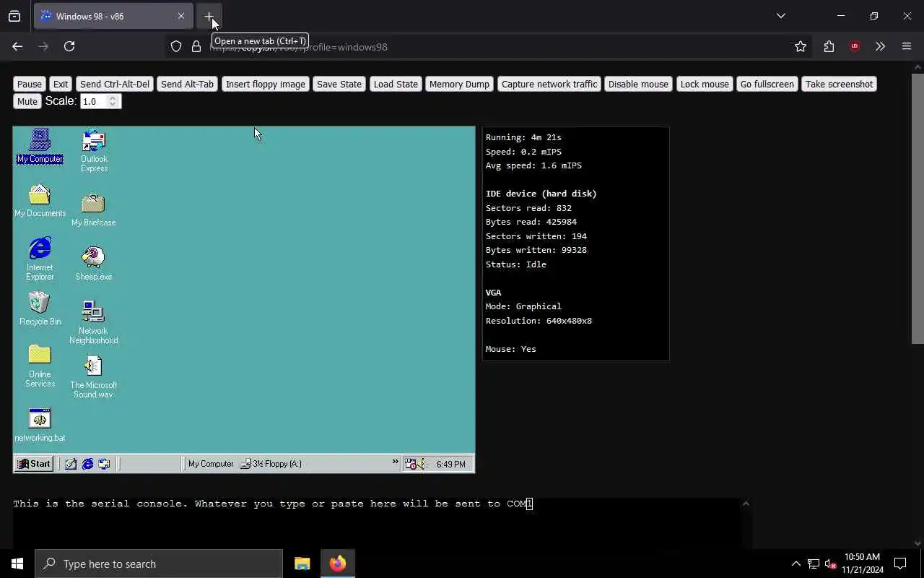Open the Windows notification center icon

point(900,564)
